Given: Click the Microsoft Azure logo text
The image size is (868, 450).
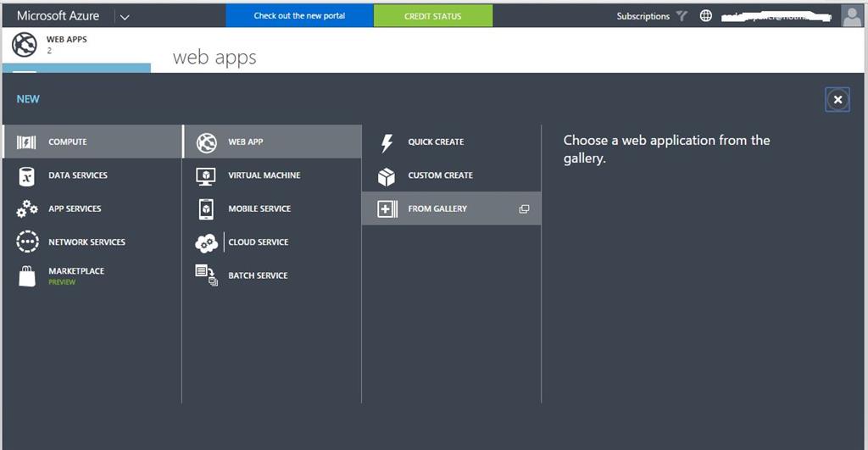Looking at the screenshot, I should (58, 15).
